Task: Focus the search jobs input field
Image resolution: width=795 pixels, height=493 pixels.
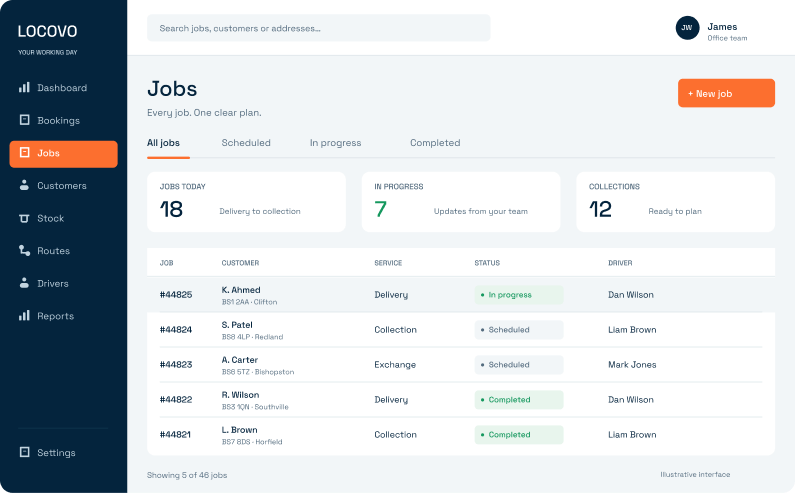Action: [x=318, y=28]
